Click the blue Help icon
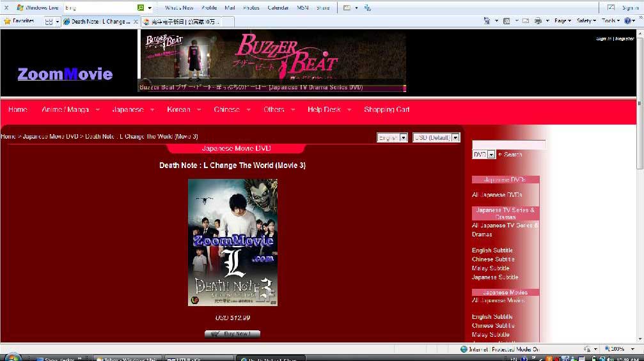This screenshot has width=644, height=361. click(627, 20)
